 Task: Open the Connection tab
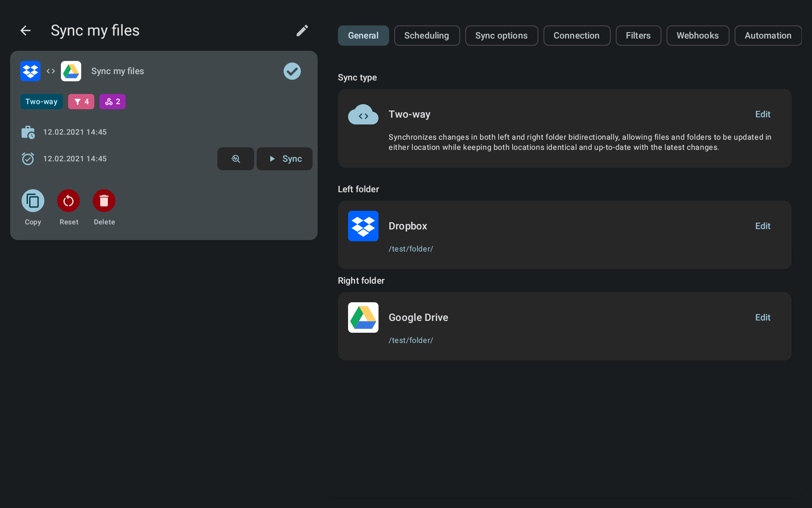(577, 36)
